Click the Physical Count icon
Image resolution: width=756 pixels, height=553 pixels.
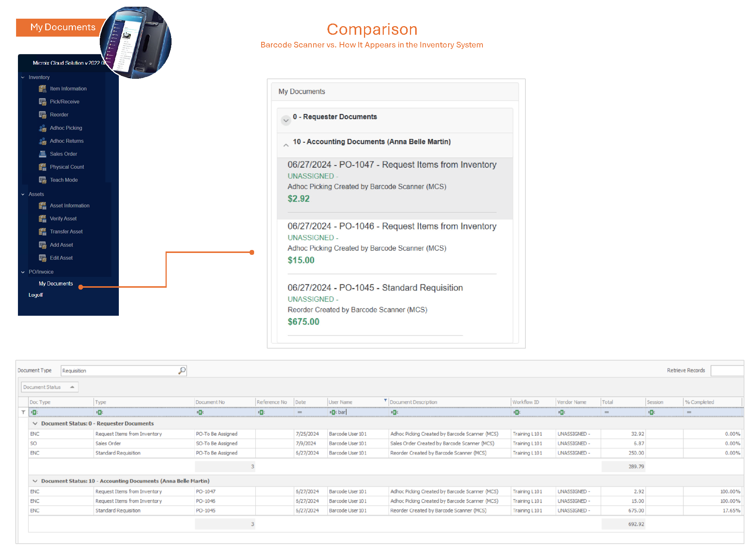[x=42, y=167]
